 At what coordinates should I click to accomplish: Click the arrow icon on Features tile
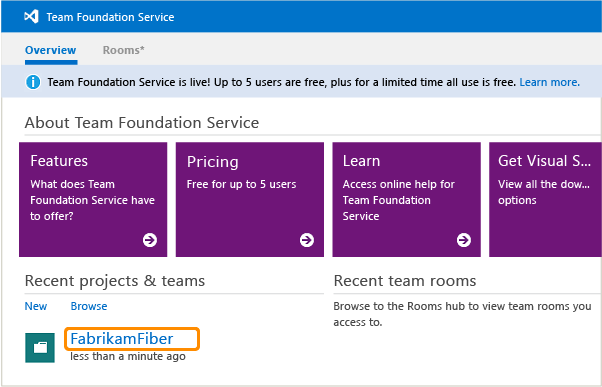pyautogui.click(x=150, y=240)
